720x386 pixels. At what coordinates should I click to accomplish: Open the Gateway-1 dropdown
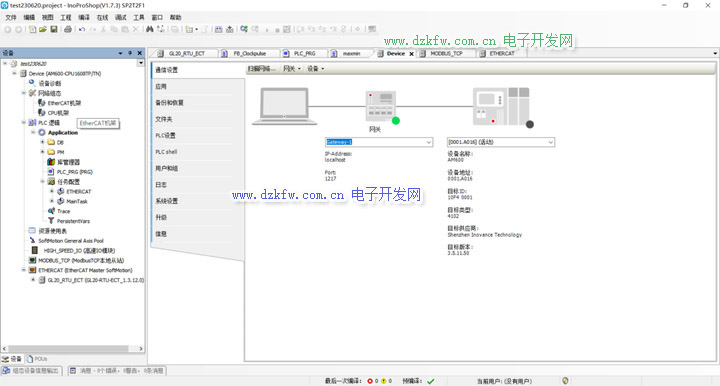[379, 142]
